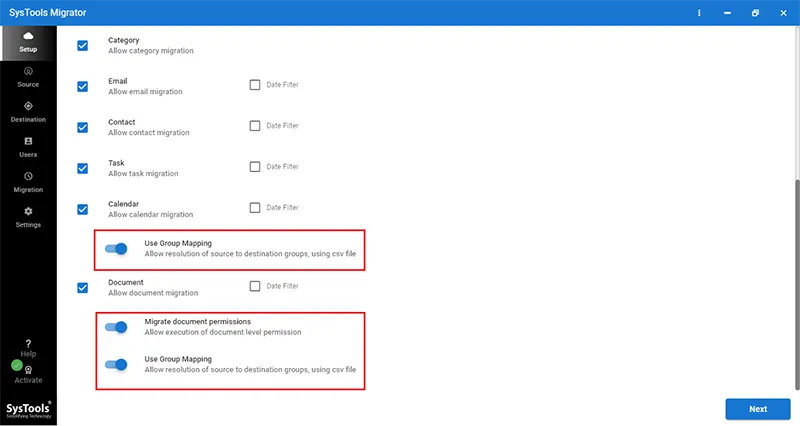
Task: Click 'Allow task migration' text
Action: point(143,173)
